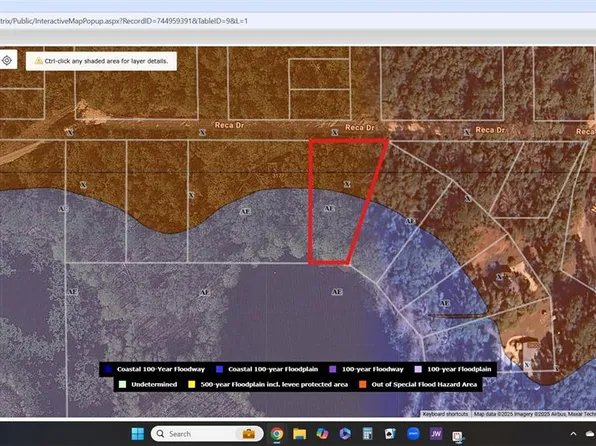Click the '100-year Floodplain' legend label

click(459, 369)
